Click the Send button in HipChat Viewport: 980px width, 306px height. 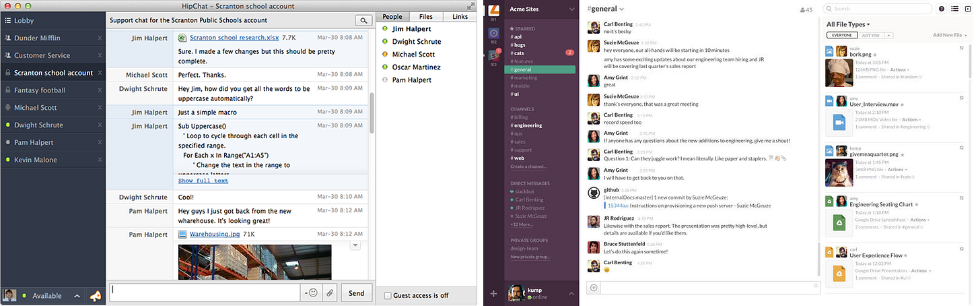pyautogui.click(x=356, y=293)
